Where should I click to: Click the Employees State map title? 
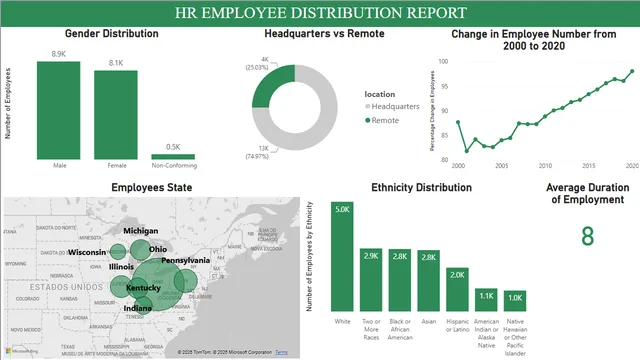coord(152,187)
